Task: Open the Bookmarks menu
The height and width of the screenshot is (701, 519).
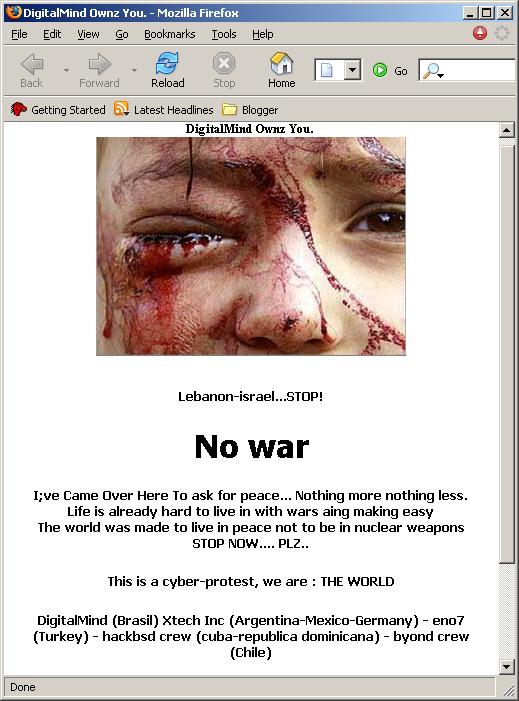Action: click(169, 34)
